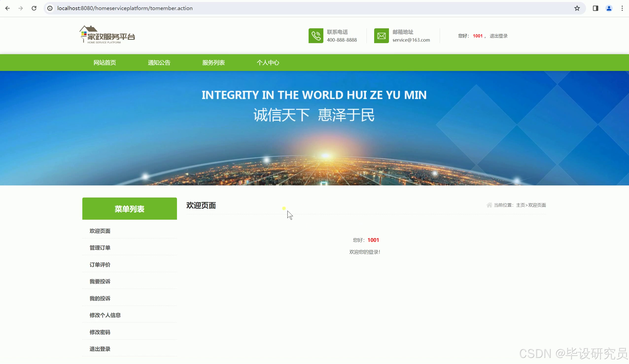Click the green 菜单列表 header
The width and height of the screenshot is (629, 364).
click(x=130, y=209)
